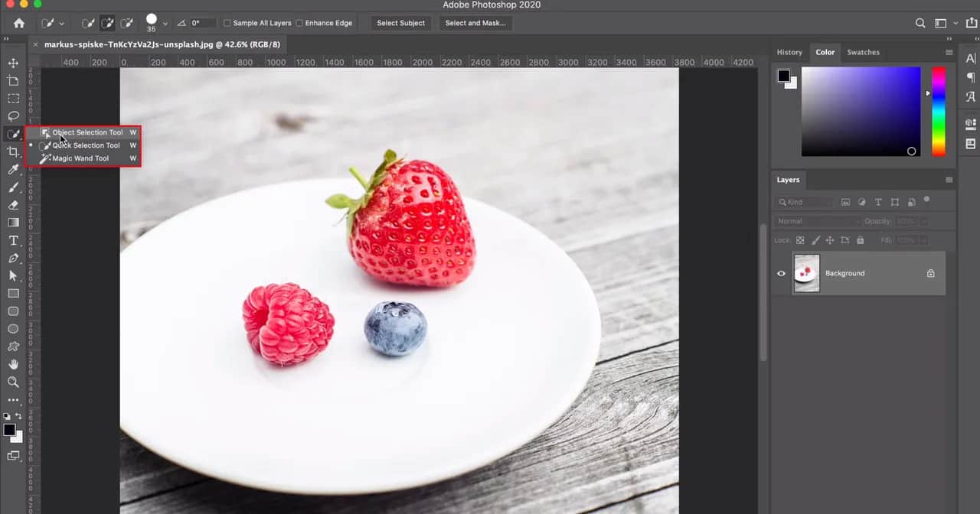
Task: Select the Zoom tool
Action: tap(12, 382)
